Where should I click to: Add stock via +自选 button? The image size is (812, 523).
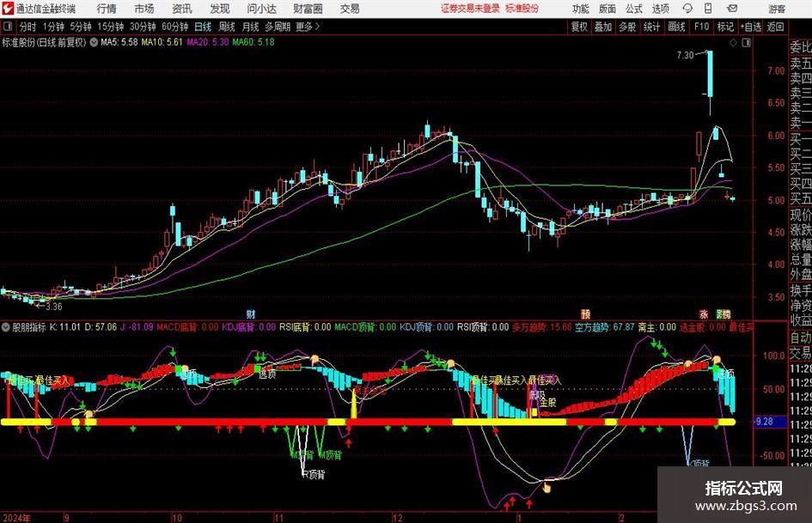point(751,27)
